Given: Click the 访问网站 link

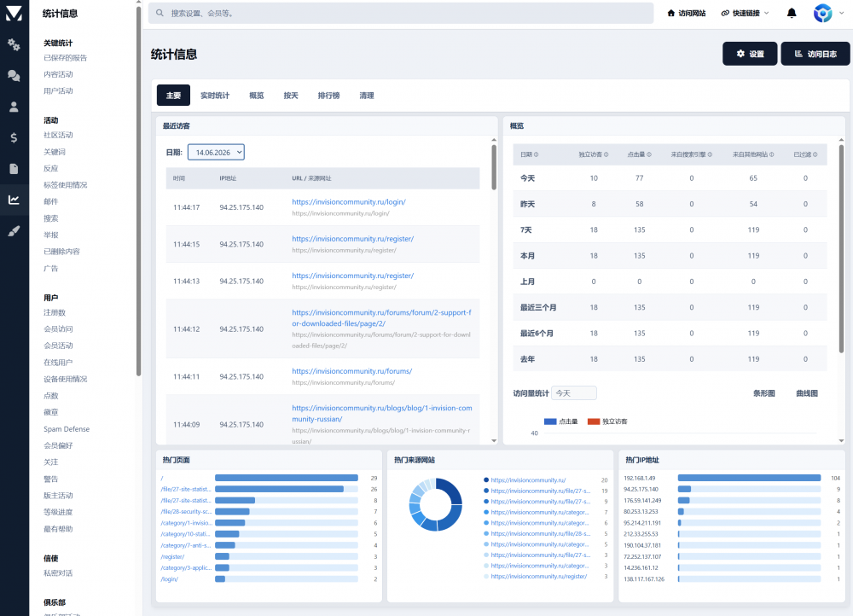Looking at the screenshot, I should click(x=686, y=13).
